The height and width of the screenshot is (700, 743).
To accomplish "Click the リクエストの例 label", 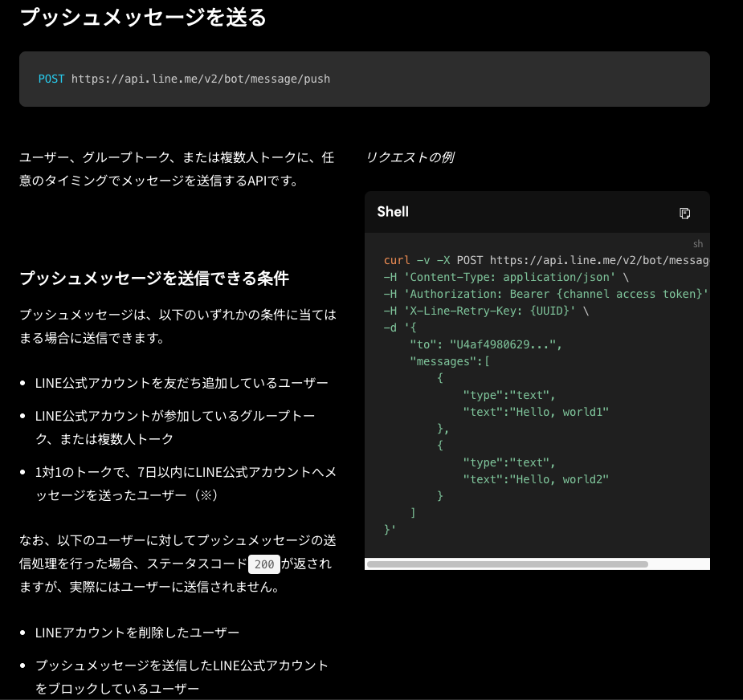I will [410, 157].
